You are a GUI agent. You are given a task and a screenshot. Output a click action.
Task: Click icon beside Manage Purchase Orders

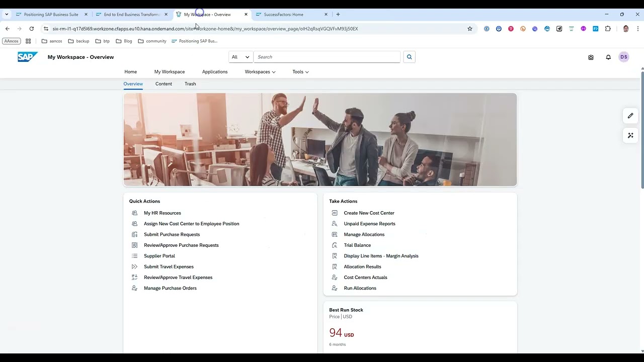click(x=134, y=288)
